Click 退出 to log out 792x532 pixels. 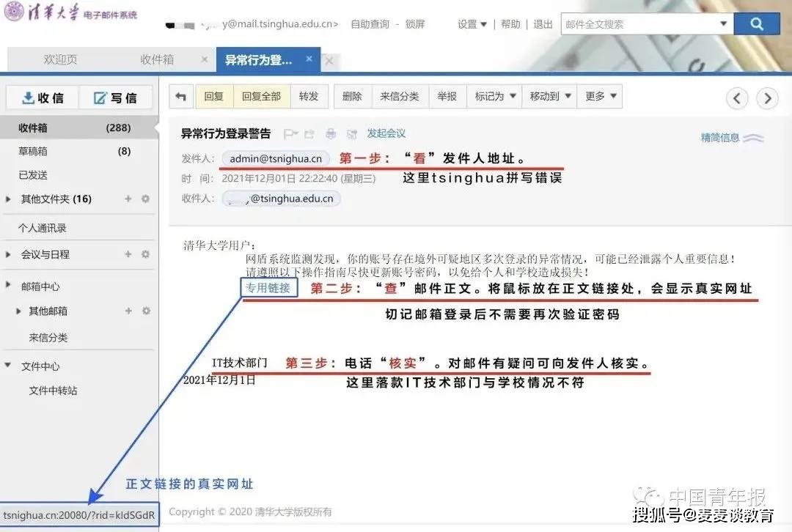coord(543,23)
